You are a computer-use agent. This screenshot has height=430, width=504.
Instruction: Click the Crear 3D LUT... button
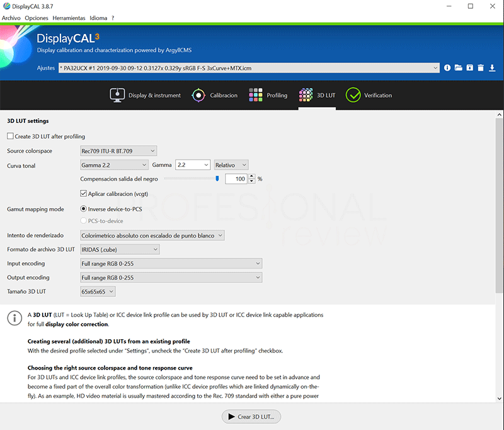point(251,417)
